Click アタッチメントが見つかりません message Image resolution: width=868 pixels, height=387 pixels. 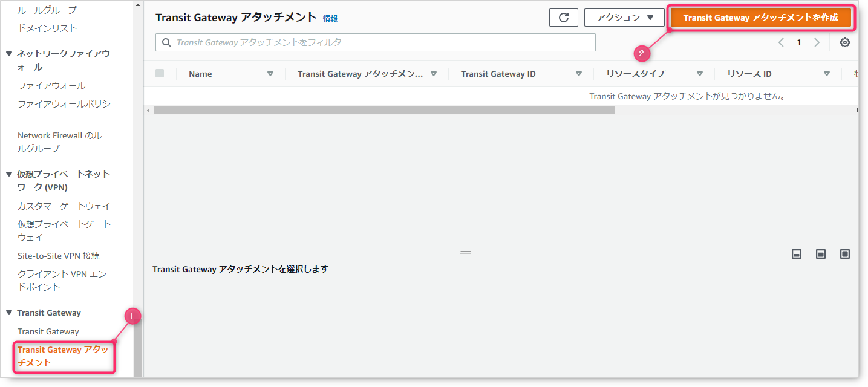(687, 96)
